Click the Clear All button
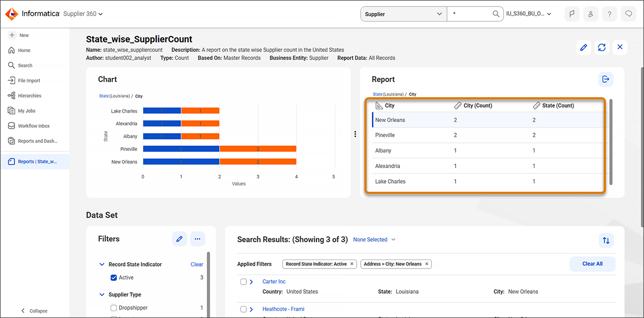The image size is (644, 318). tap(592, 264)
